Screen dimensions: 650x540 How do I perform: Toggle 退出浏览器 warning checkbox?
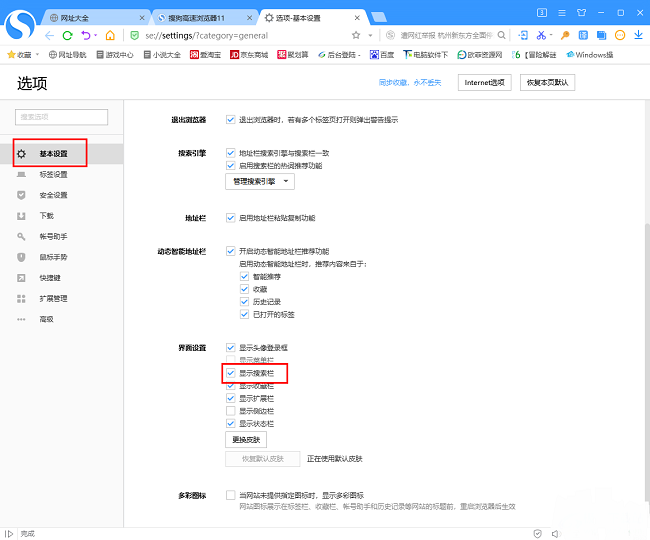tap(230, 120)
